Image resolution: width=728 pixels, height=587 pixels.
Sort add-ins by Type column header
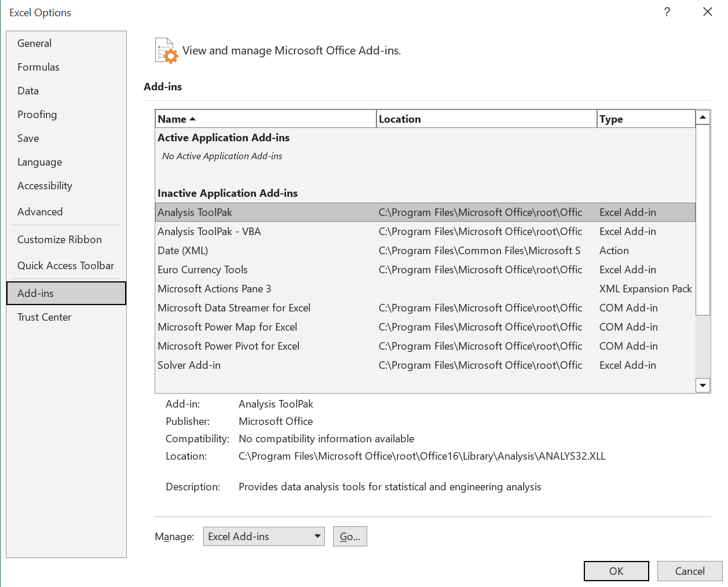click(x=646, y=119)
